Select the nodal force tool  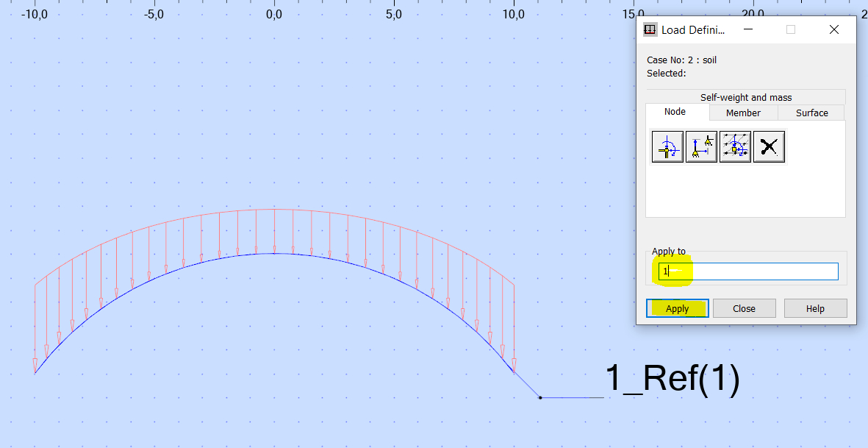[667, 146]
